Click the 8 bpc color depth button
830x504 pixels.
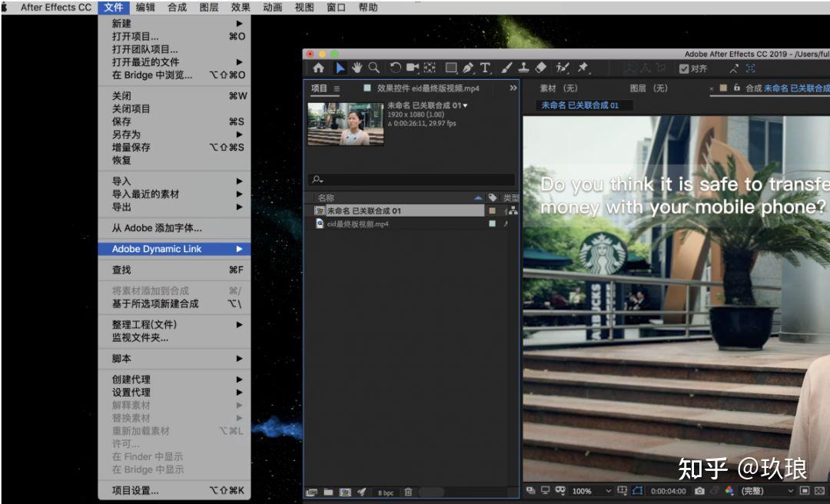[x=386, y=493]
